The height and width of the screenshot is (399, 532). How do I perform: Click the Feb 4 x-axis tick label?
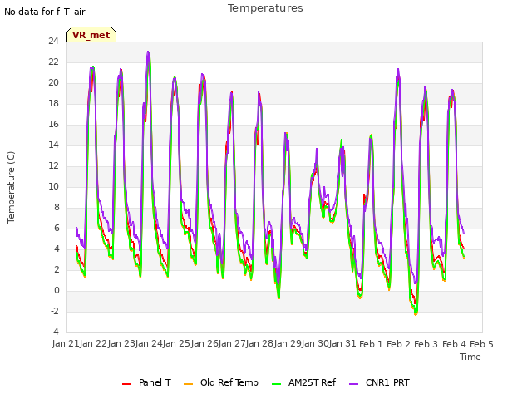454,343
